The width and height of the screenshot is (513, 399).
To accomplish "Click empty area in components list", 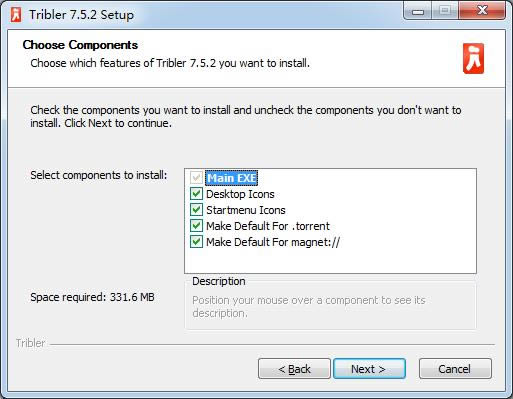I will (330, 262).
